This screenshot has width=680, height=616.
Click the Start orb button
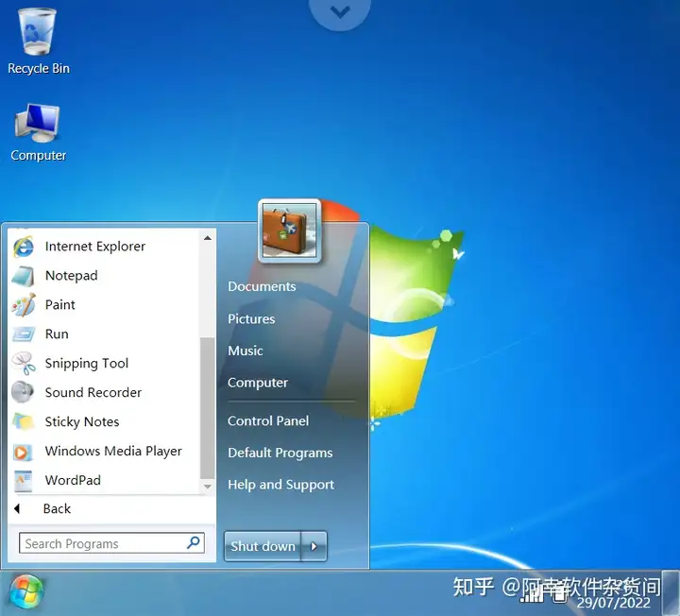click(x=26, y=591)
